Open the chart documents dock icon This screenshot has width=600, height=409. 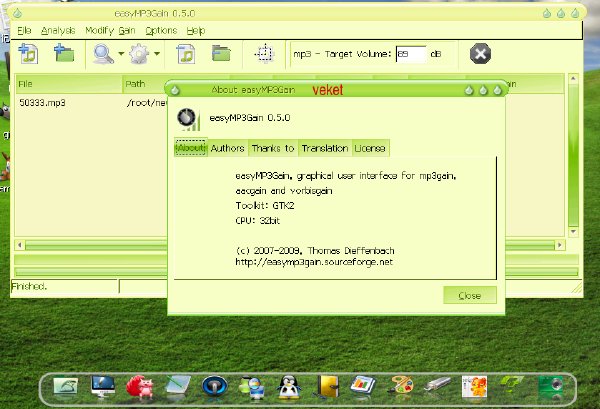click(x=363, y=386)
